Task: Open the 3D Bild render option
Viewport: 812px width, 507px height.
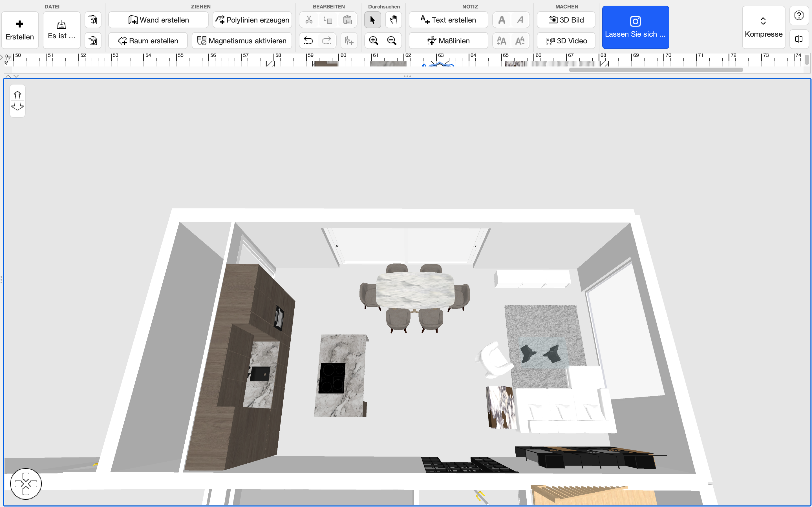Action: pyautogui.click(x=566, y=20)
